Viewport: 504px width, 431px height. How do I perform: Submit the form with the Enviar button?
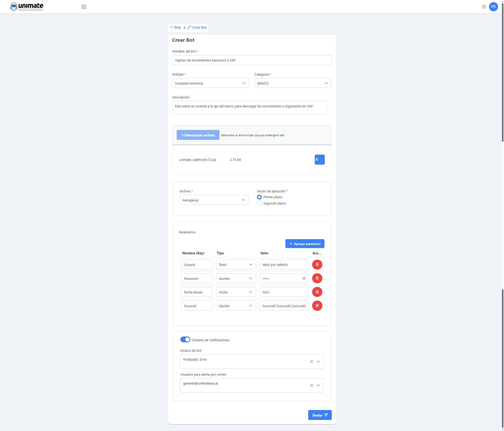click(x=320, y=415)
